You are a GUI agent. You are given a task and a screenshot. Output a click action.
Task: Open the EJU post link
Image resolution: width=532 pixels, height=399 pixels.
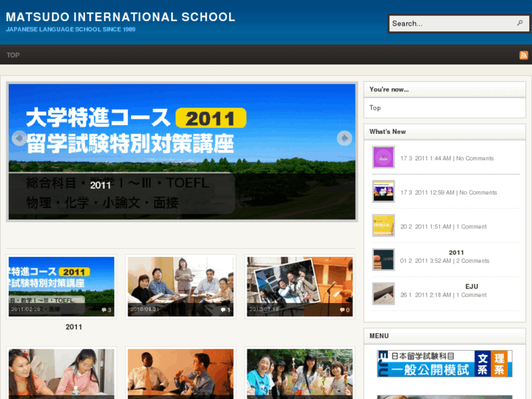pos(471,286)
